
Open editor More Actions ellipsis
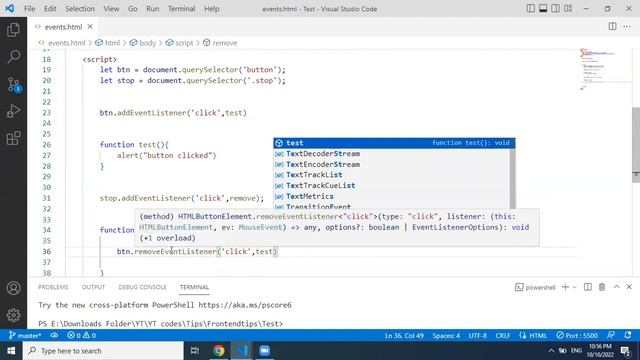[627, 27]
